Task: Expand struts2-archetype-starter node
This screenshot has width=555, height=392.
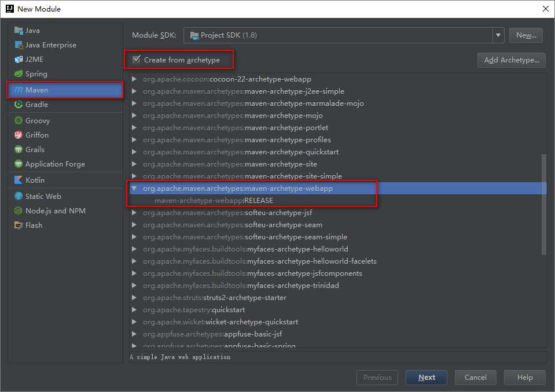Action: pyautogui.click(x=134, y=297)
